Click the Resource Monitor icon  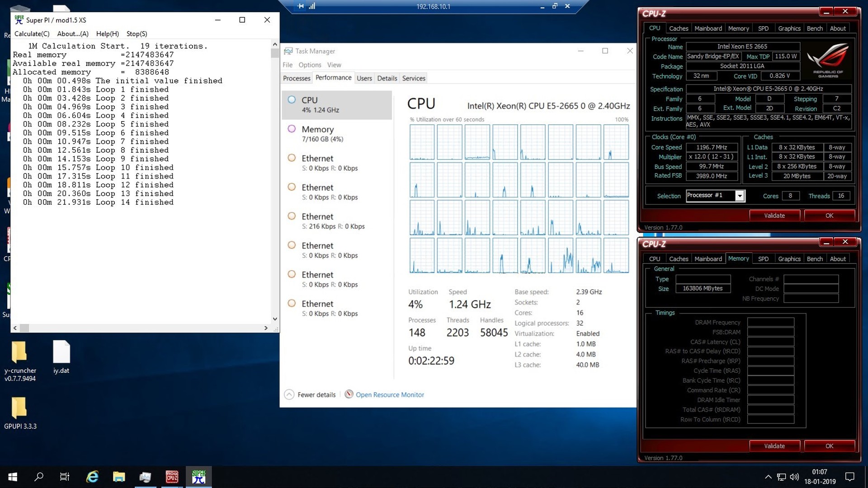(349, 394)
